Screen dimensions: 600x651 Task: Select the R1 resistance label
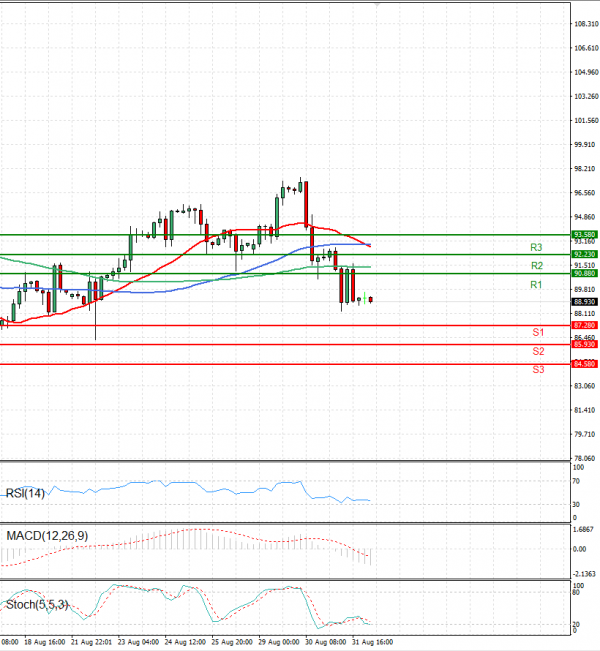536,285
